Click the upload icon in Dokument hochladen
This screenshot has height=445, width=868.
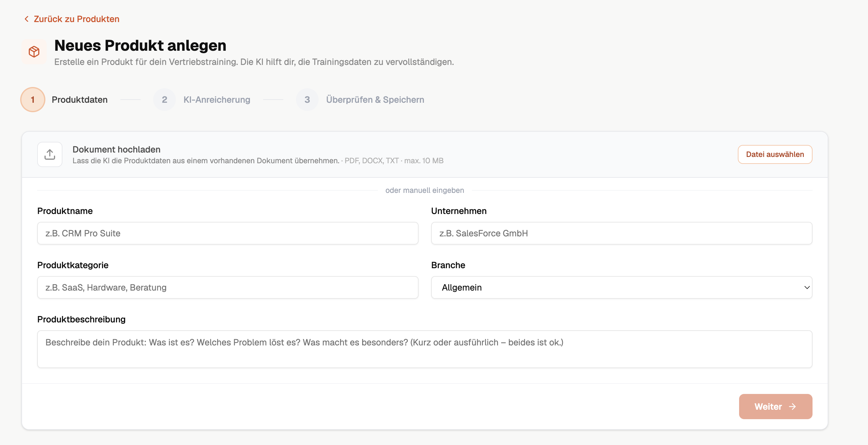(49, 154)
